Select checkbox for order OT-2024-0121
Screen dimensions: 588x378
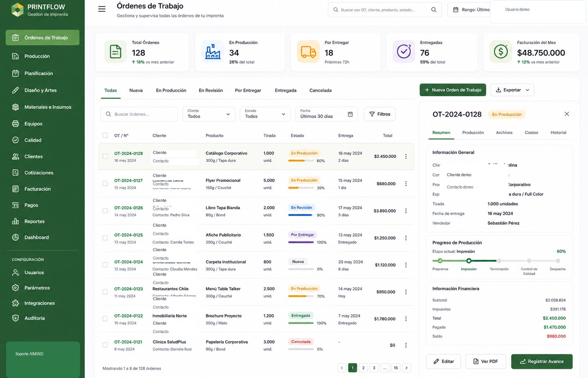point(105,345)
